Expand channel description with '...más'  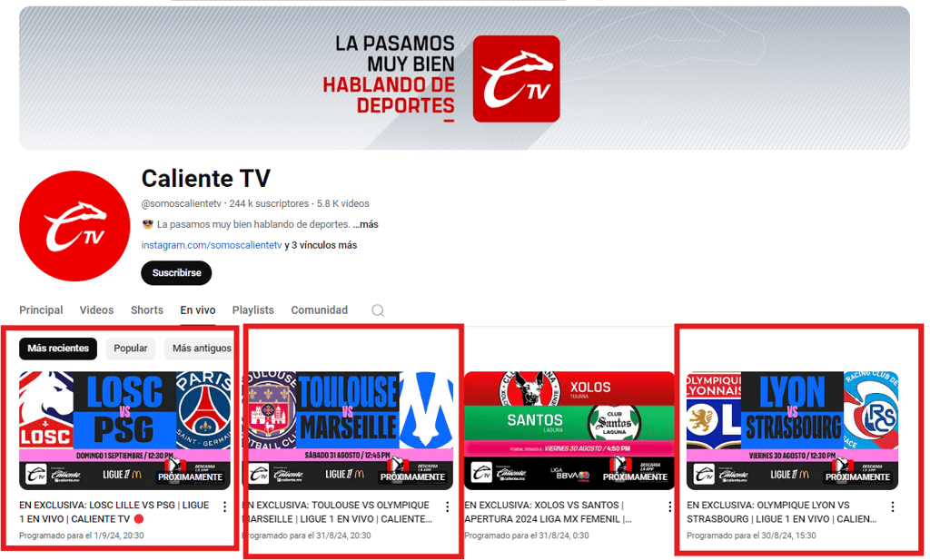pyautogui.click(x=365, y=224)
